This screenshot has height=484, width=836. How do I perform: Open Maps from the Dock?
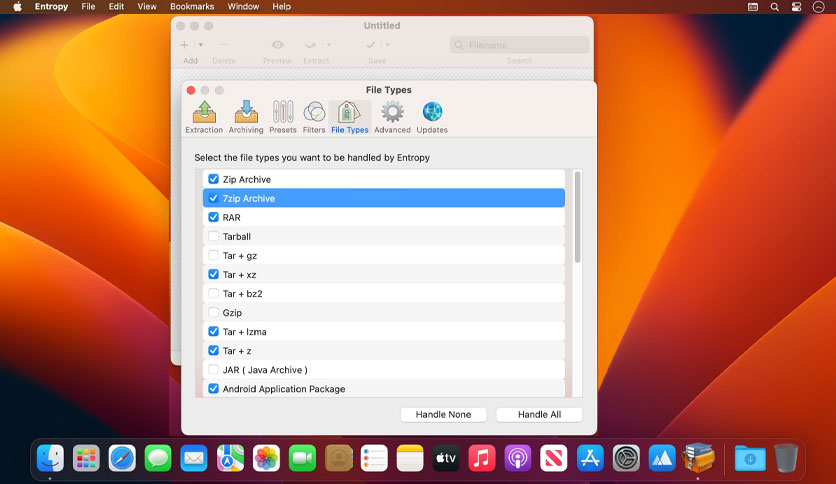230,458
